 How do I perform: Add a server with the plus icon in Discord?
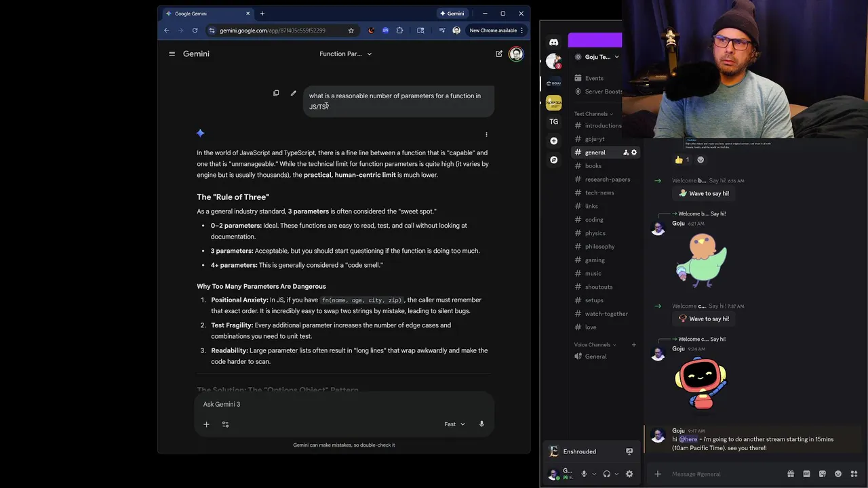(x=553, y=141)
